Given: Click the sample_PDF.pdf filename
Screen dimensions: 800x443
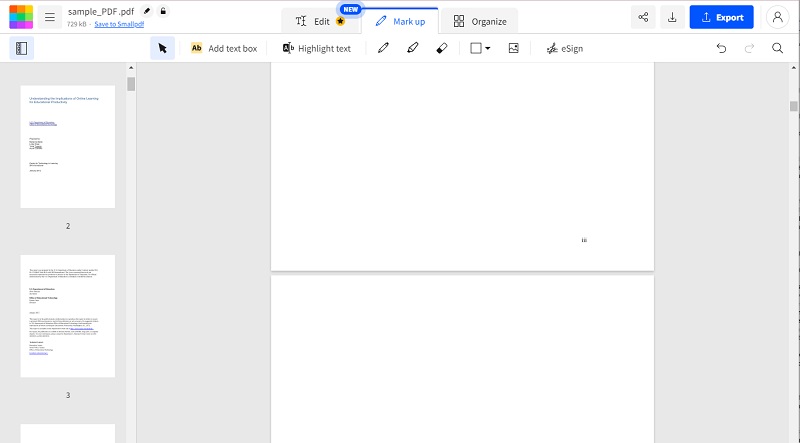Looking at the screenshot, I should [101, 11].
